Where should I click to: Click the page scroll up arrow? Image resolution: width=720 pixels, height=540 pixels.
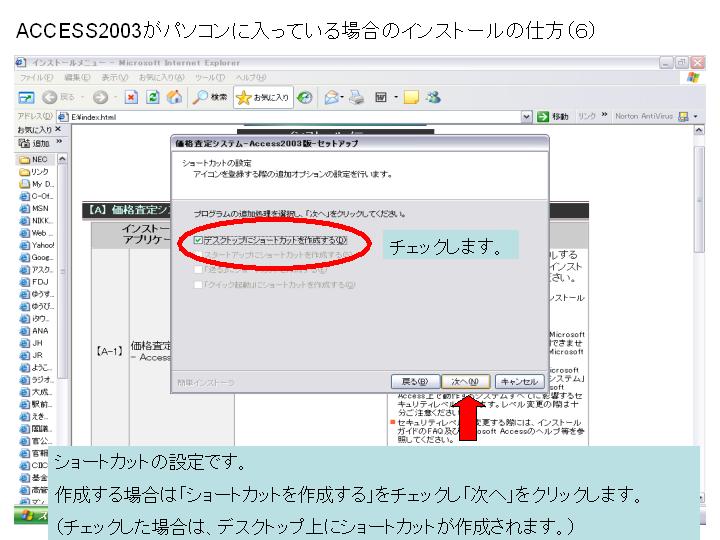coord(699,131)
